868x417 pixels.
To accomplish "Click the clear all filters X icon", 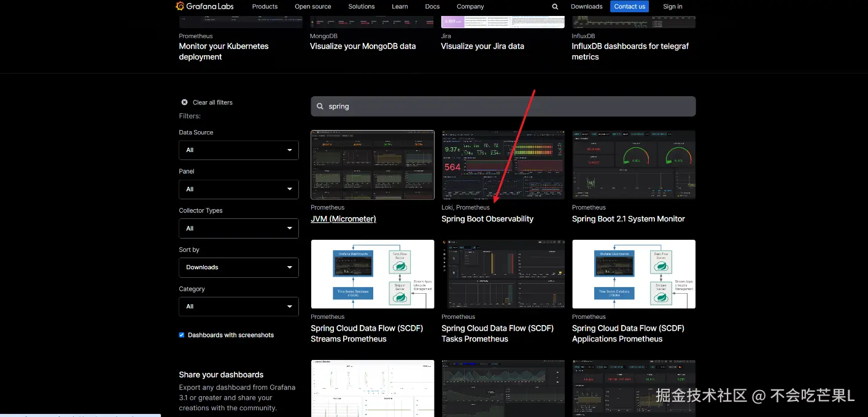I will pos(184,102).
